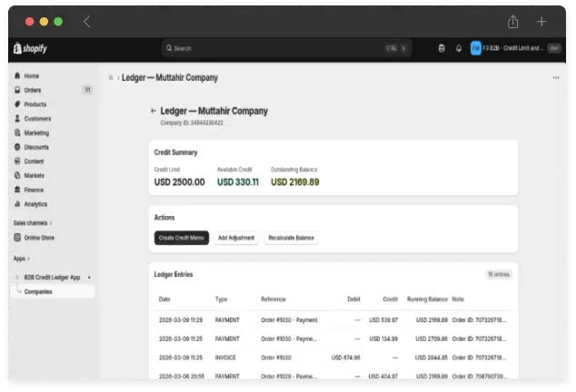Click the browser share icon
576x392 pixels.
[512, 22]
